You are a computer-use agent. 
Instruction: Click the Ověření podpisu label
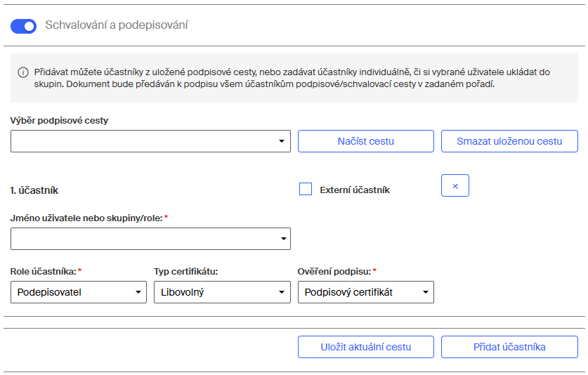pos(334,272)
